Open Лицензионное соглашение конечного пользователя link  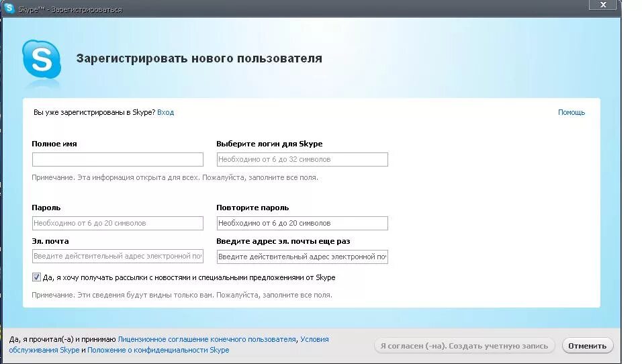tap(207, 339)
